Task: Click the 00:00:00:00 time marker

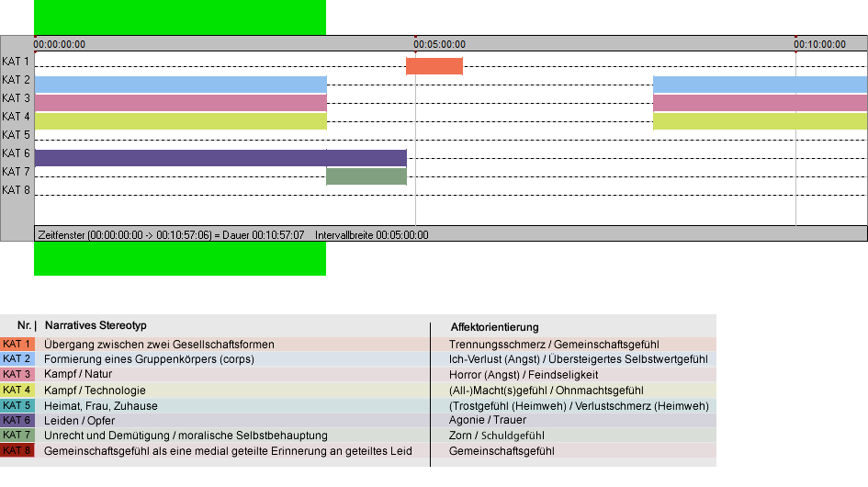Action: point(59,44)
